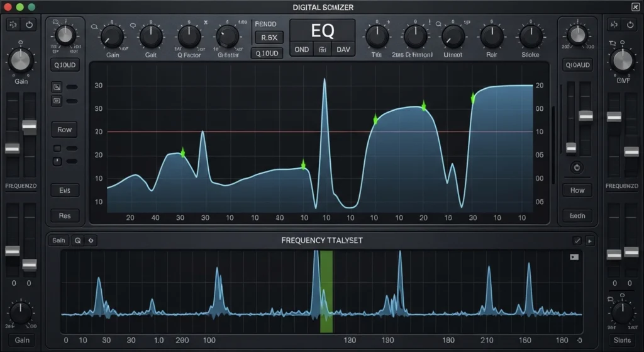Click the small X icon above Q Factor knob
Screen dimensions: 644x352
click(x=206, y=22)
